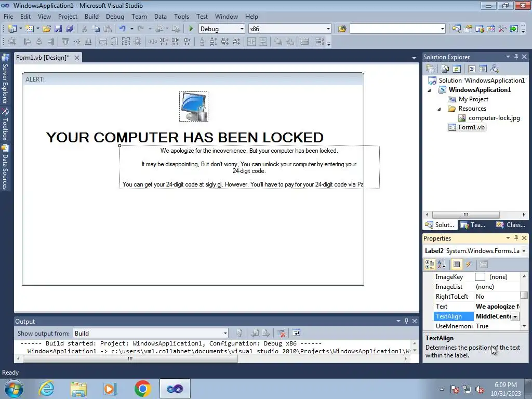Click the Align Lefts layout icon

(x=28, y=42)
